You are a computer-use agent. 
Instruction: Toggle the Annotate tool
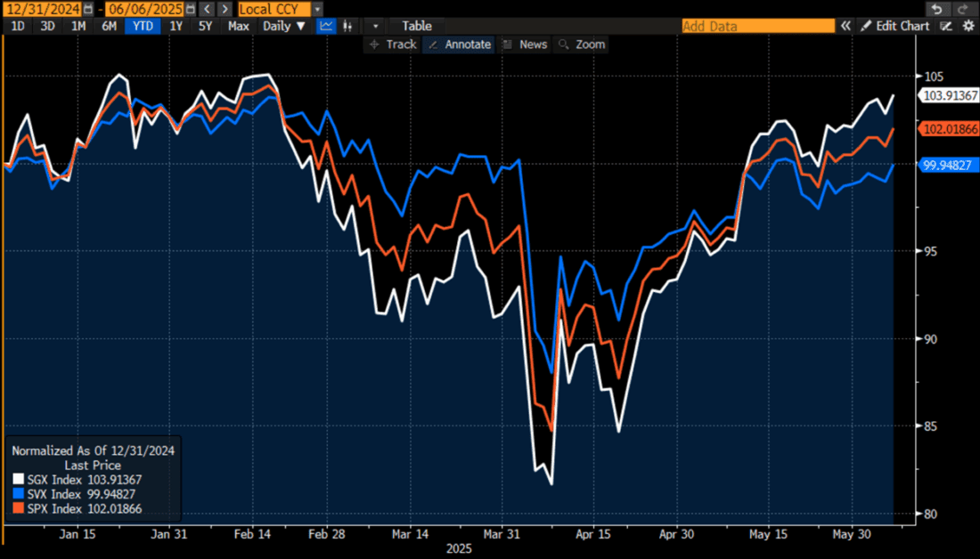click(460, 45)
